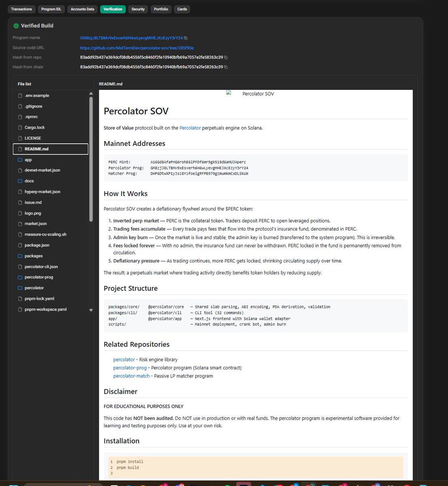The image size is (448, 486).
Task: Click the file icon beside Cargo.lock
Action: pos(20,127)
